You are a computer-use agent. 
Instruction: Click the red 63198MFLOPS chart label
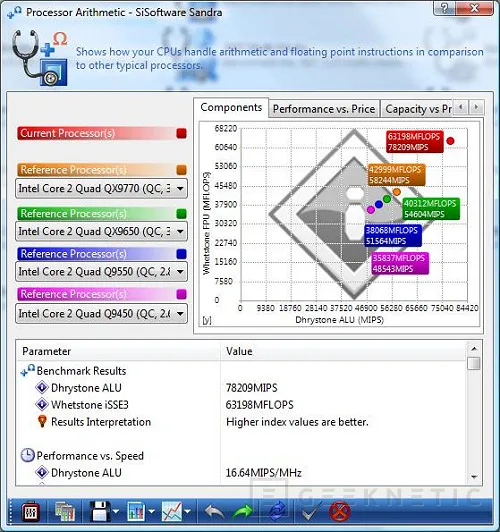click(414, 141)
